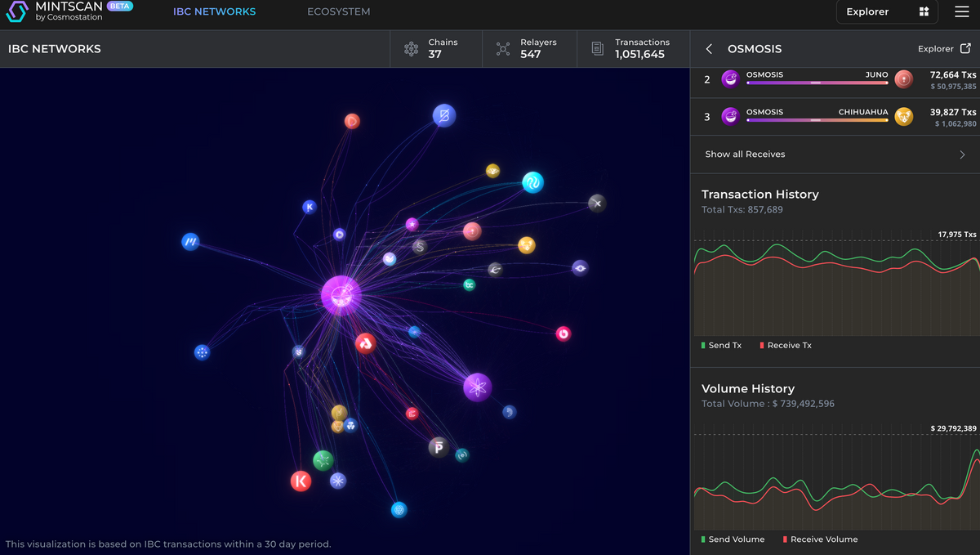980x555 pixels.
Task: Select the large purple atom node
Action: (478, 387)
